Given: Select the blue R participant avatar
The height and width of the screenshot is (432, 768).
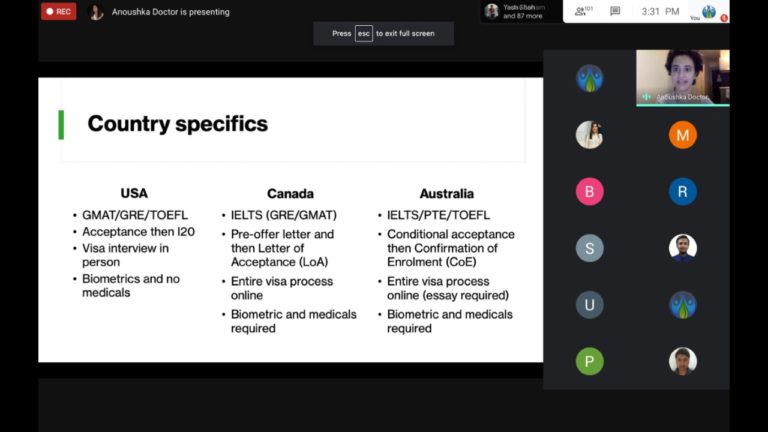Looking at the screenshot, I should [683, 192].
